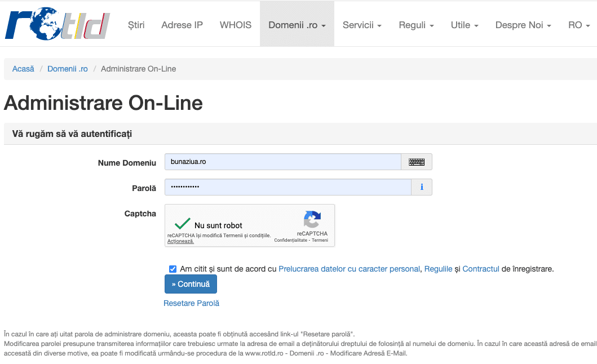The image size is (597, 364).
Task: Click the ROTLD globe logo
Action: tap(57, 24)
